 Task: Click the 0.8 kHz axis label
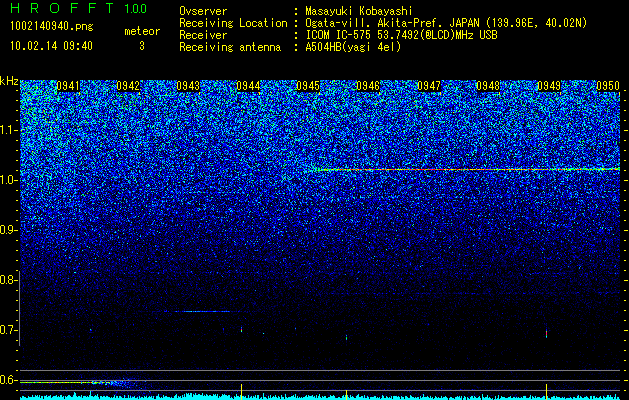(x=7, y=280)
